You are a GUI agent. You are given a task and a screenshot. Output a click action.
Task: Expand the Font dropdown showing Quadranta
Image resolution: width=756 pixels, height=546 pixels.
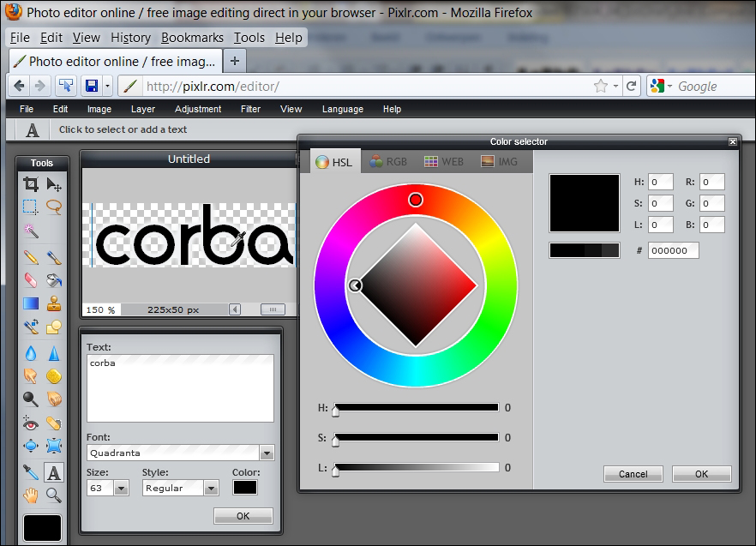coord(267,453)
